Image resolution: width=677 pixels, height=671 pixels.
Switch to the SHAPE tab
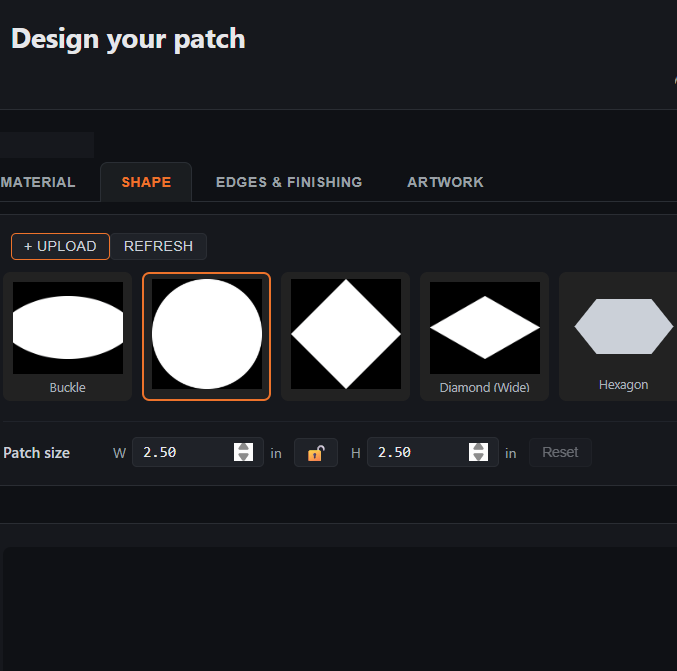[146, 182]
